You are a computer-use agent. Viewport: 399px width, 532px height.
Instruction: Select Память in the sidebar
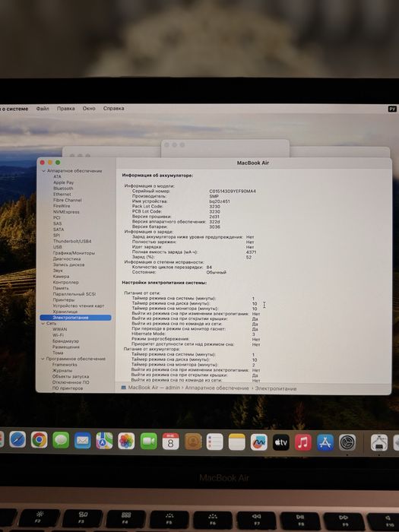pos(61,288)
